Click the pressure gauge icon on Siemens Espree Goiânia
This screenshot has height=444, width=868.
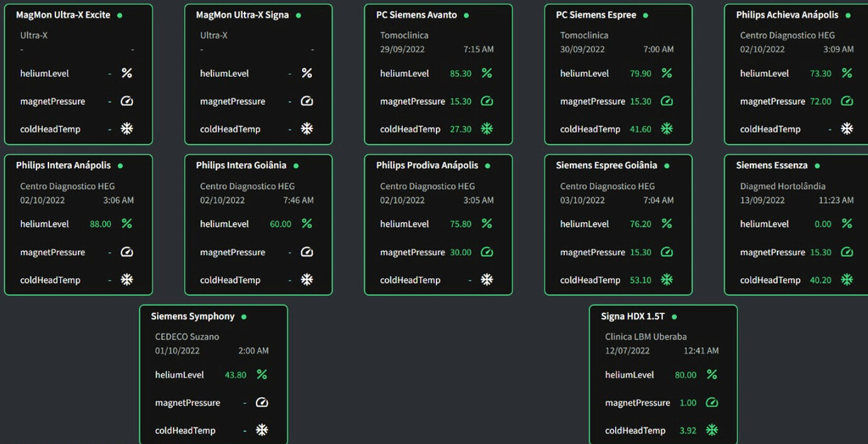click(x=667, y=252)
